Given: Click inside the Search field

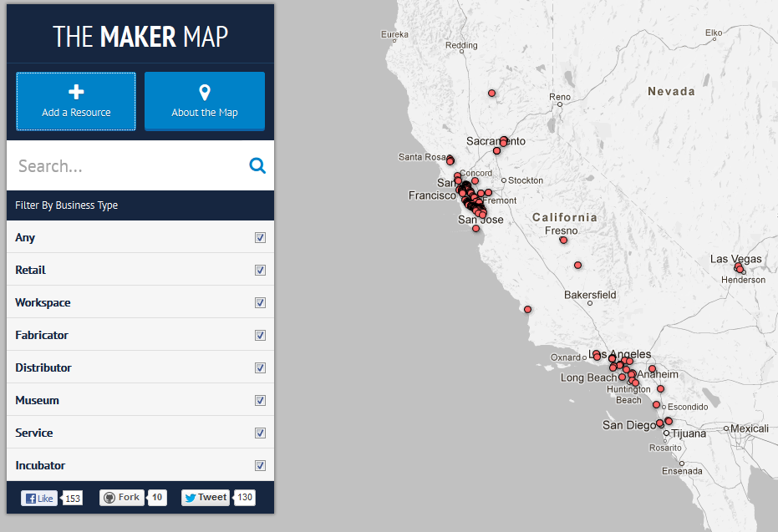Looking at the screenshot, I should pos(125,165).
